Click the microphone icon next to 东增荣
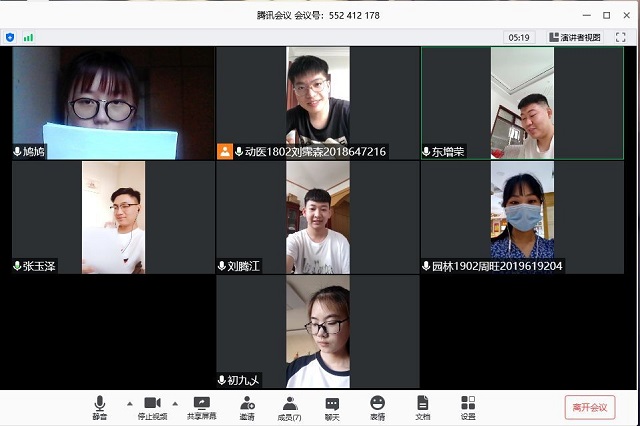640x426 pixels. click(426, 152)
